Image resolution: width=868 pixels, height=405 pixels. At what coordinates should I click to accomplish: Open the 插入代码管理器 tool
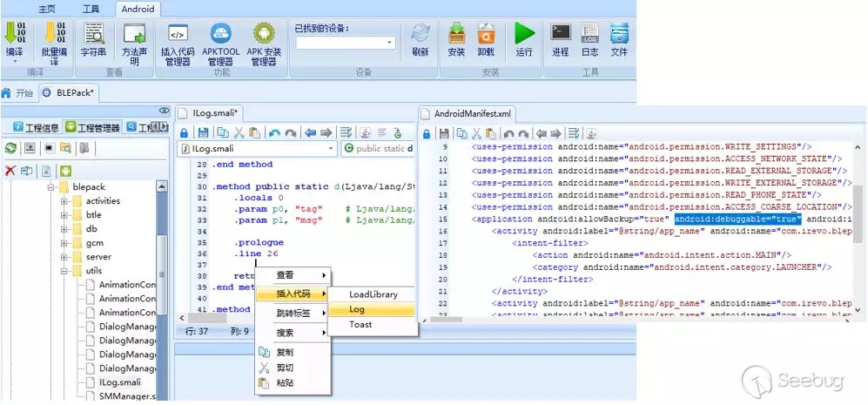(177, 44)
